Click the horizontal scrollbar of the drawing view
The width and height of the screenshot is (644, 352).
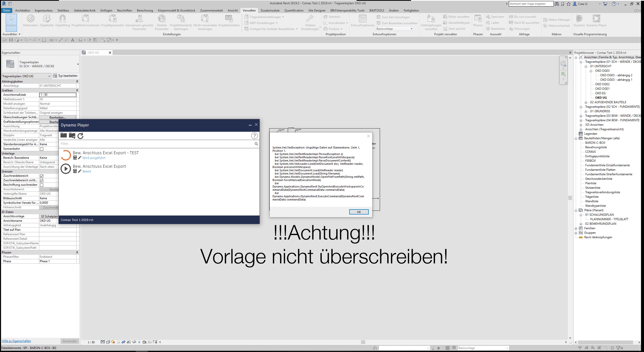click(363, 342)
